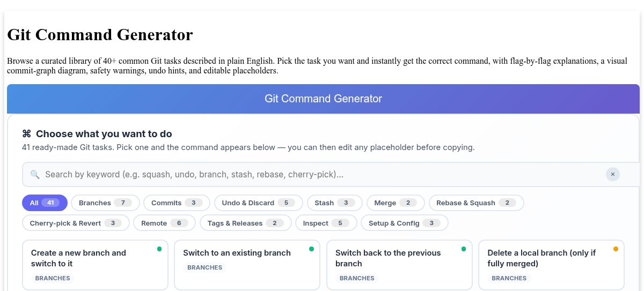This screenshot has width=644, height=291.
Task: Click the command icon beside 'Choose what you want to do'
Action: [x=27, y=134]
